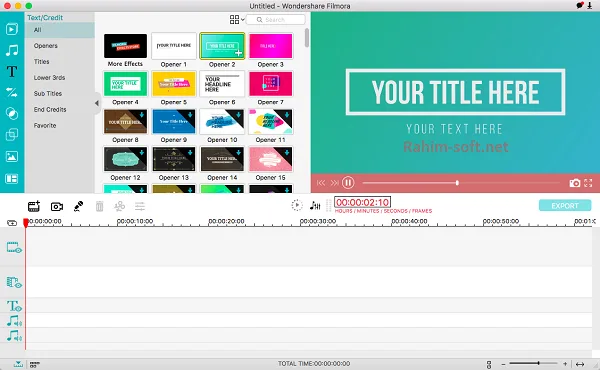
Task: Select the Text/Credit T icon
Action: click(x=12, y=71)
